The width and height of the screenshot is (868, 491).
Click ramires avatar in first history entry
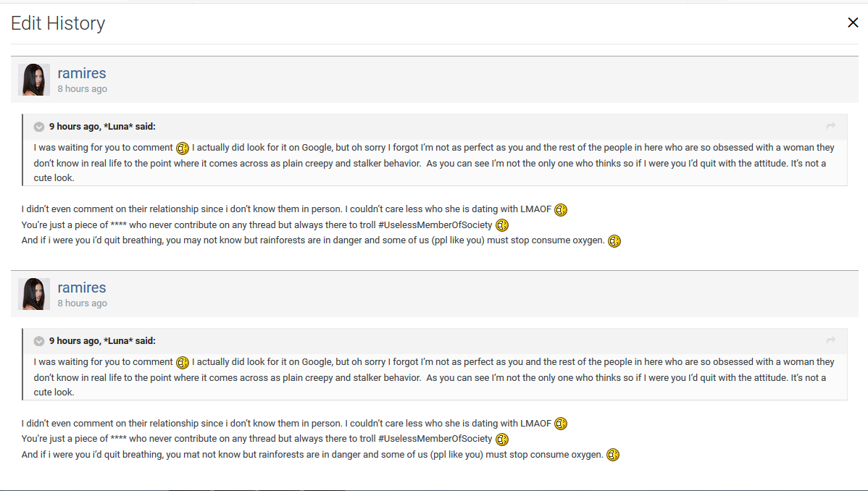point(34,80)
